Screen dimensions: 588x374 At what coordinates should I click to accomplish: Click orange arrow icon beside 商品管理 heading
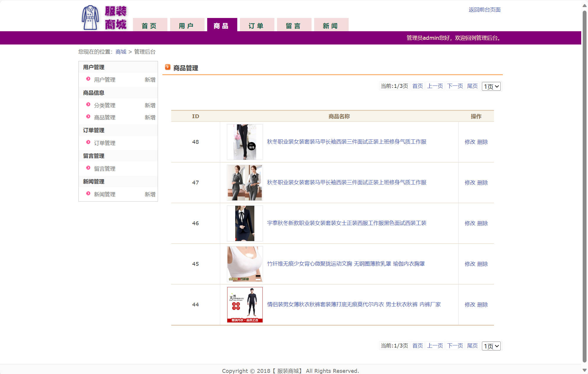click(x=167, y=67)
